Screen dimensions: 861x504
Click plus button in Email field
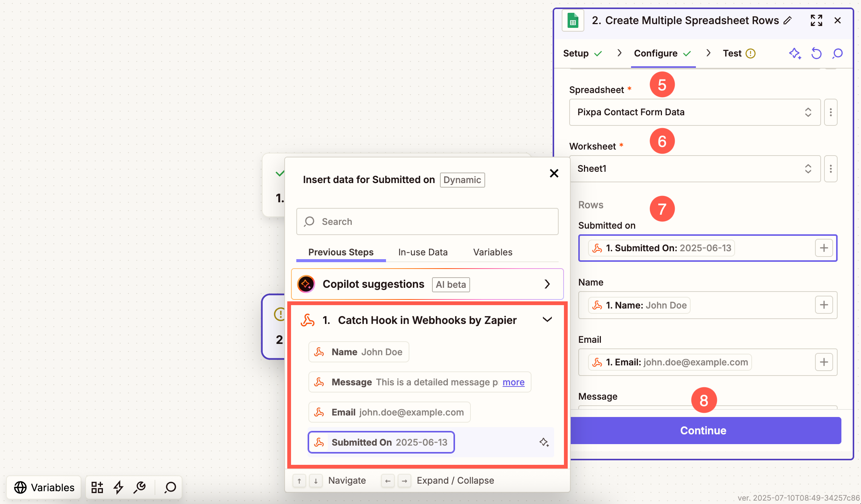(824, 362)
